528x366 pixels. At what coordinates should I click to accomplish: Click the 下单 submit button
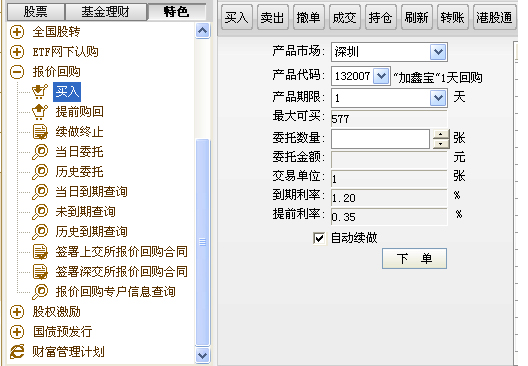[414, 259]
